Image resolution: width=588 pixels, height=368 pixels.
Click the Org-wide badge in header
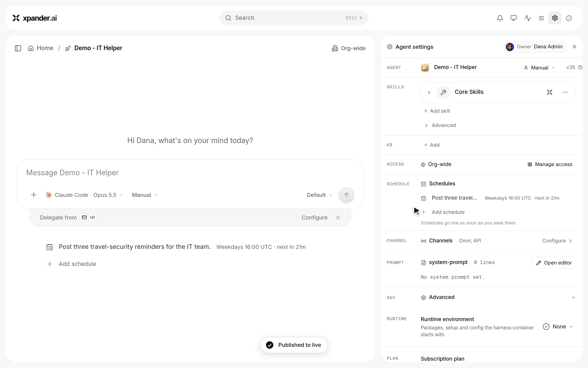click(348, 48)
